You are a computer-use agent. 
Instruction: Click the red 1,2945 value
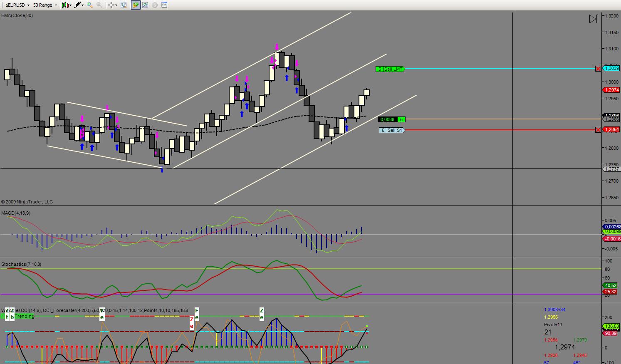click(580, 355)
